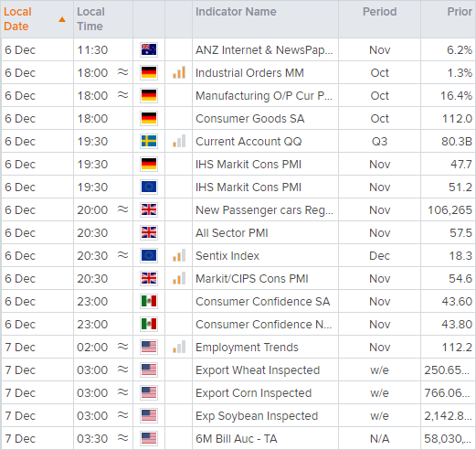
Task: Click the approximate-time icon on Export Corn Inspected row
Action: coord(123,392)
